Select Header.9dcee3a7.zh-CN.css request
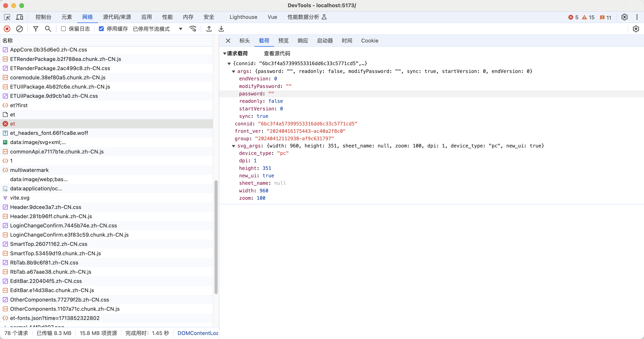 click(x=107, y=207)
